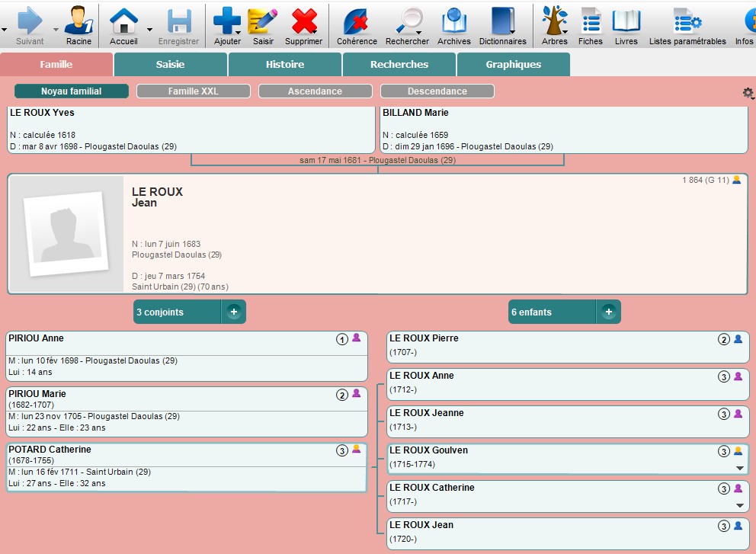Open the Archives toolbar icon
This screenshot has height=554, width=756.
pos(454,22)
